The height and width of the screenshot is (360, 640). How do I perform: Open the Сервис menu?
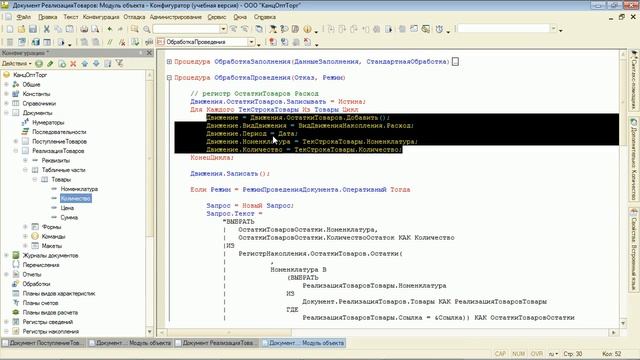point(217,17)
